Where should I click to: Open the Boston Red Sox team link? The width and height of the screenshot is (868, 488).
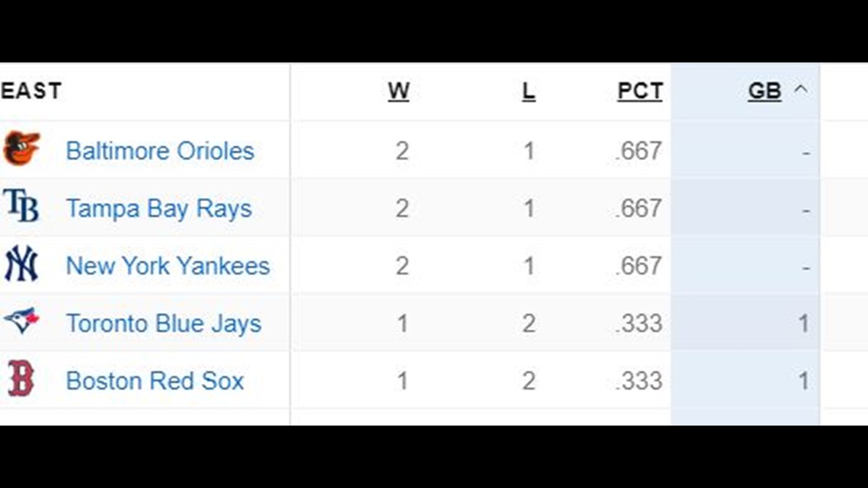coord(155,381)
